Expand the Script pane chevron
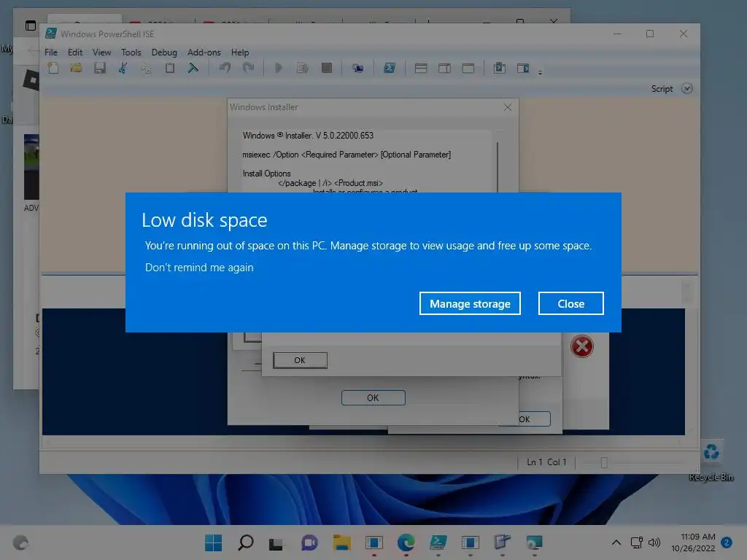 (x=687, y=88)
